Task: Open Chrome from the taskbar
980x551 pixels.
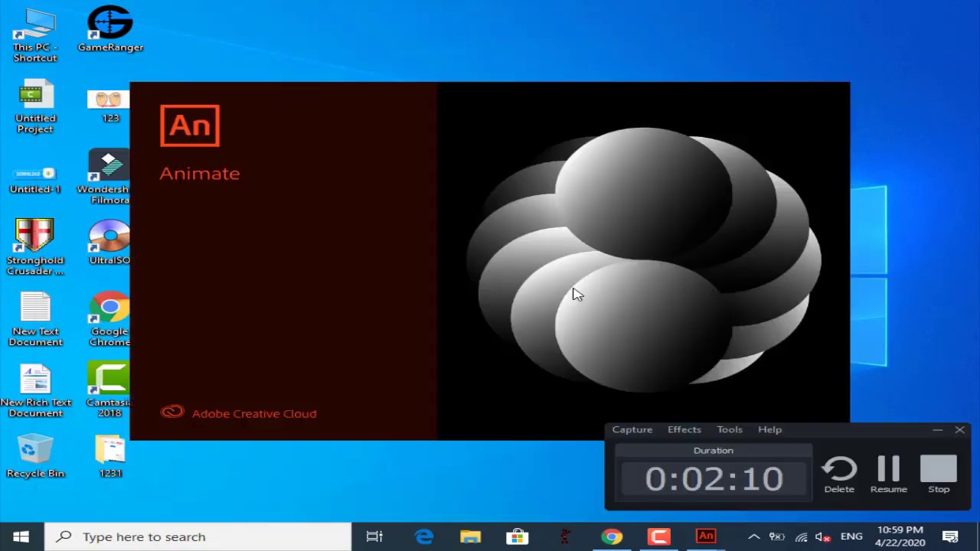Action: (x=612, y=536)
